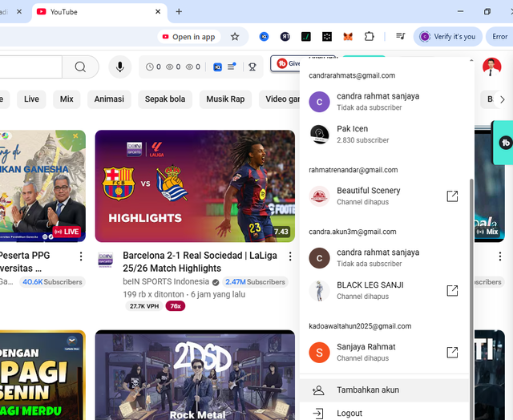Image resolution: width=513 pixels, height=420 pixels.
Task: Click candra.akun3m@gmail.com email text
Action: [353, 232]
